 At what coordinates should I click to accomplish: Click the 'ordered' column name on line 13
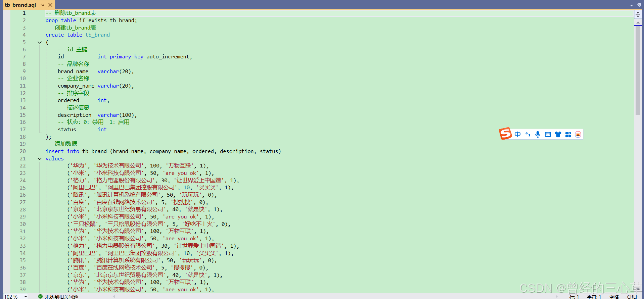pos(68,100)
